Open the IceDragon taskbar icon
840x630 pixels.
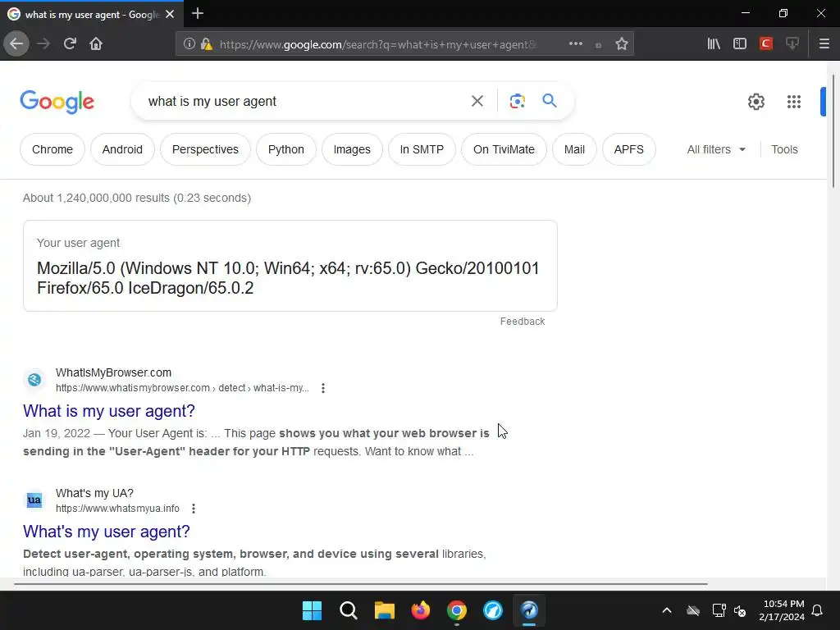pos(529,610)
